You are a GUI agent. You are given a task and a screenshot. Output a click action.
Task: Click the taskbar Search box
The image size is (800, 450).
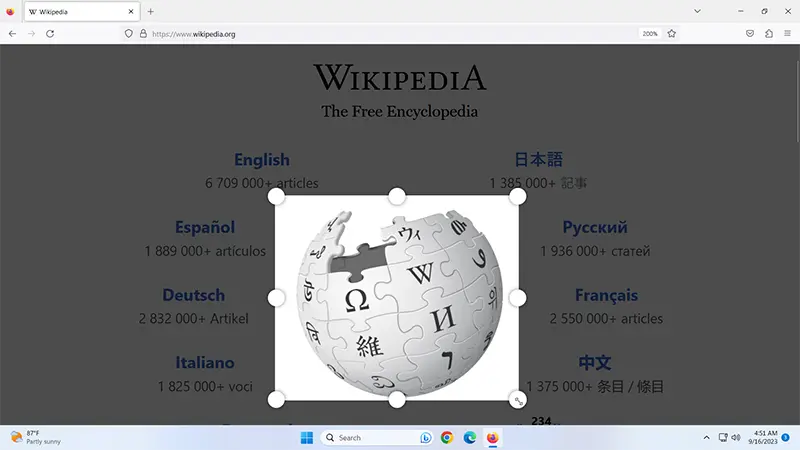[x=378, y=438]
